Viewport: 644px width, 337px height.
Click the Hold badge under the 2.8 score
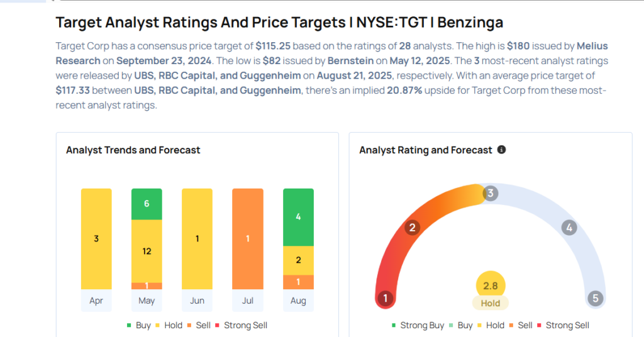pyautogui.click(x=491, y=303)
